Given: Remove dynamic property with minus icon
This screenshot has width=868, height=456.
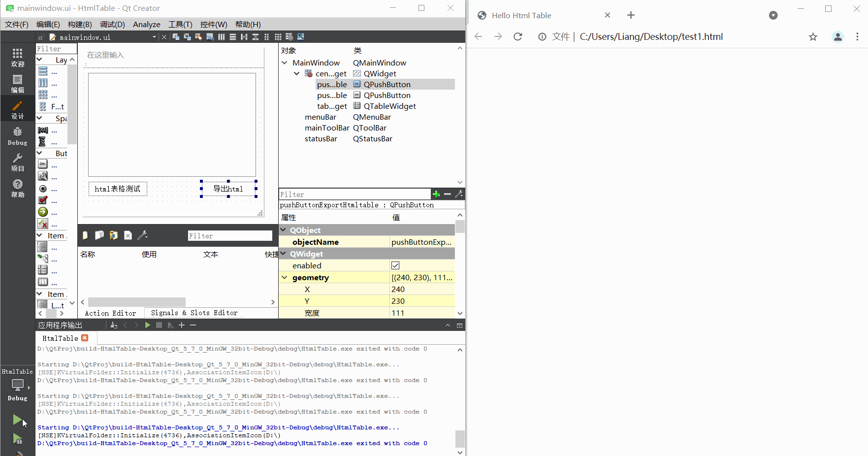Looking at the screenshot, I should pyautogui.click(x=448, y=194).
